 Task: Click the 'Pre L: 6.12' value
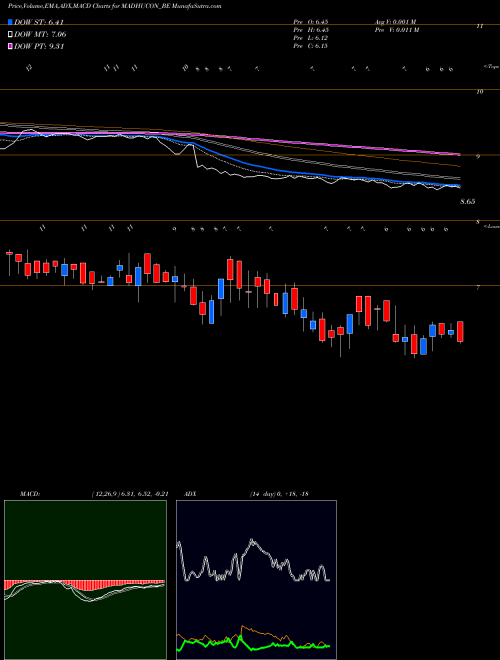[x=311, y=38]
